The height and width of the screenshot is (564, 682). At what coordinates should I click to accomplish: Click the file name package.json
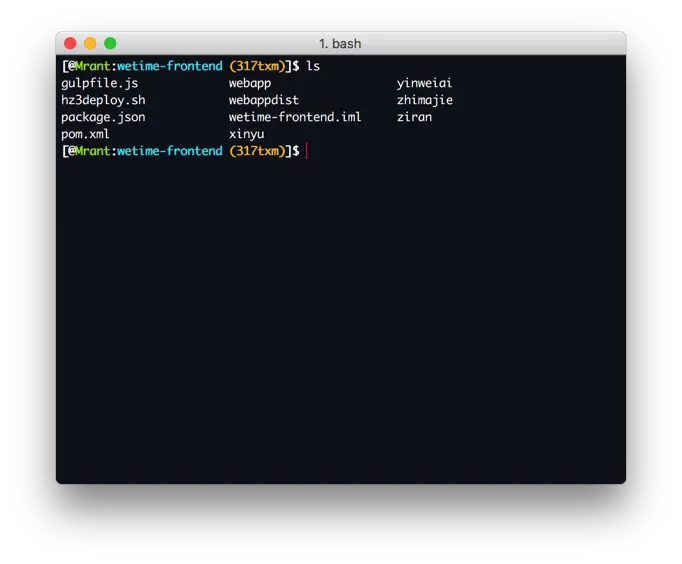point(104,117)
